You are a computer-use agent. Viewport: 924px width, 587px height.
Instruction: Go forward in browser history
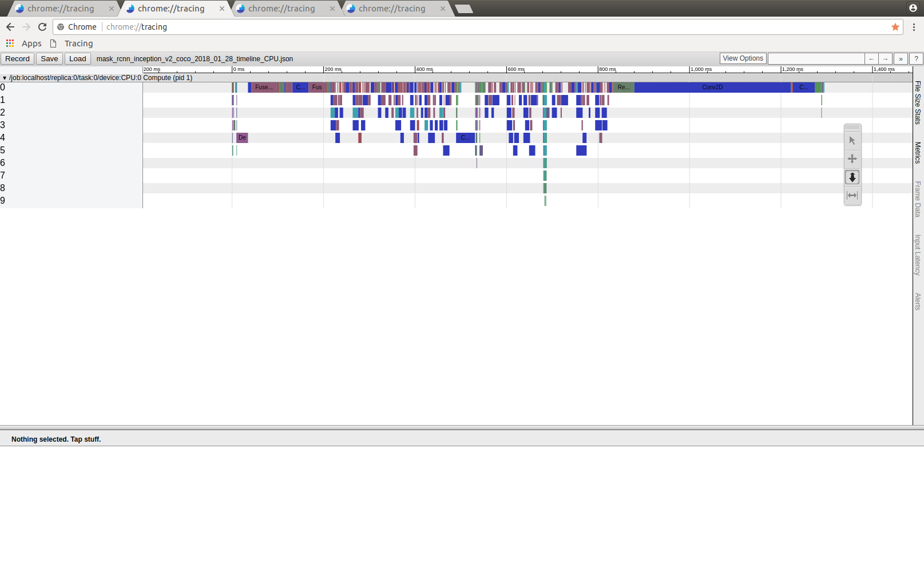tap(26, 27)
